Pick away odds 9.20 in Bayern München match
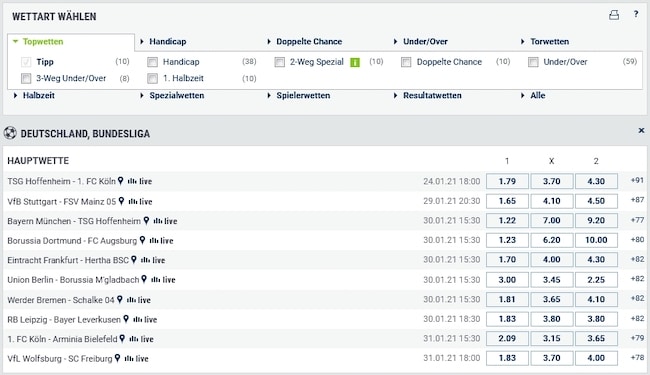The width and height of the screenshot is (650, 375). coord(596,220)
